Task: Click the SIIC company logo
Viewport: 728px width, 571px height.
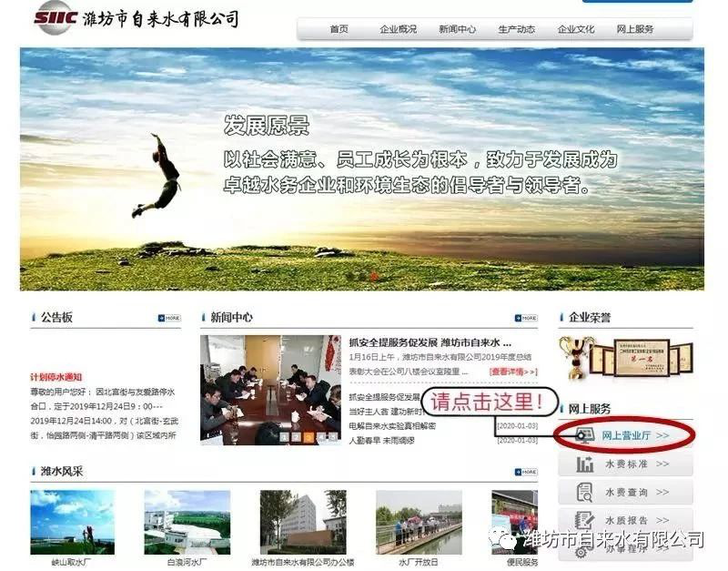Action: click(x=58, y=16)
